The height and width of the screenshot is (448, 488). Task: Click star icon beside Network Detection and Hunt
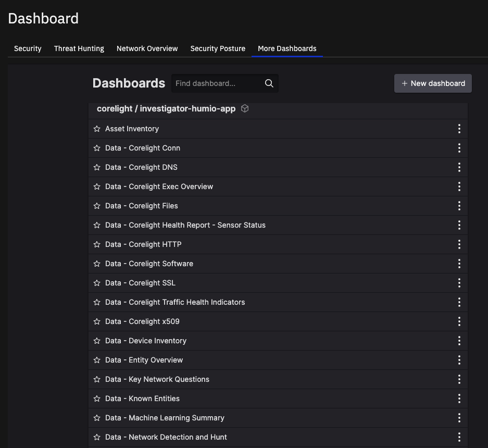click(97, 438)
